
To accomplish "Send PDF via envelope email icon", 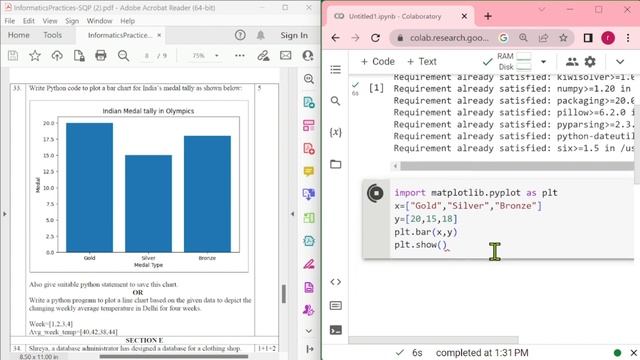I will (x=286, y=55).
